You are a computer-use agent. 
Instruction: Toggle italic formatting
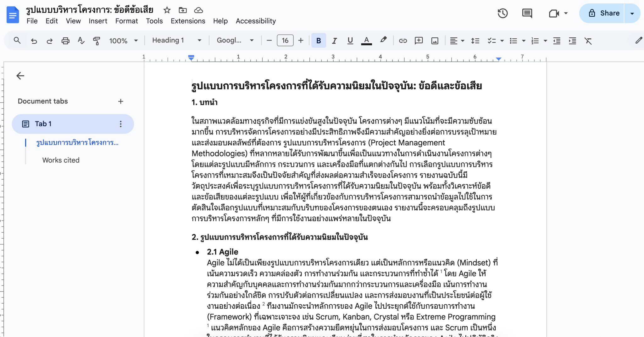click(x=334, y=41)
